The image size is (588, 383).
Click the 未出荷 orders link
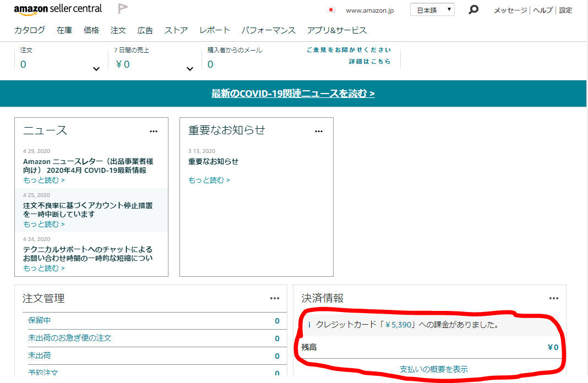40,355
